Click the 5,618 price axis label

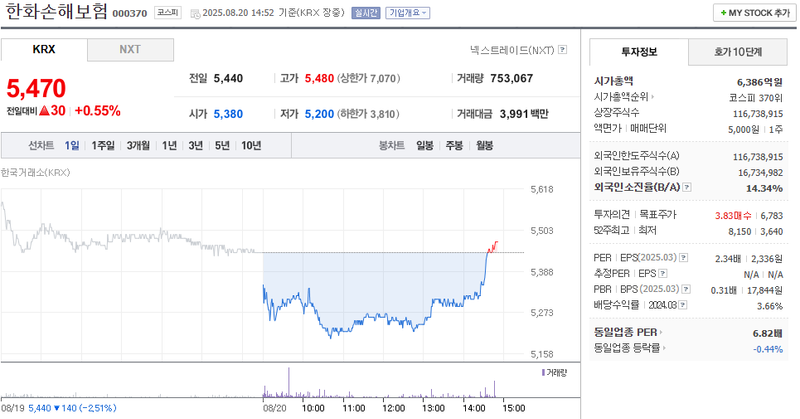(542, 189)
